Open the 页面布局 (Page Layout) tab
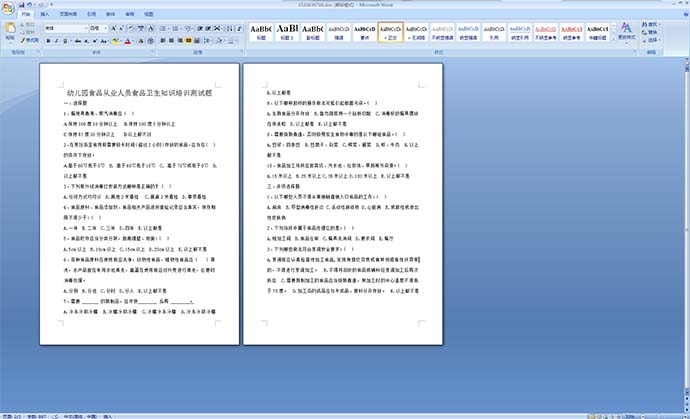Viewport: 690px width, 419px height. (x=69, y=16)
